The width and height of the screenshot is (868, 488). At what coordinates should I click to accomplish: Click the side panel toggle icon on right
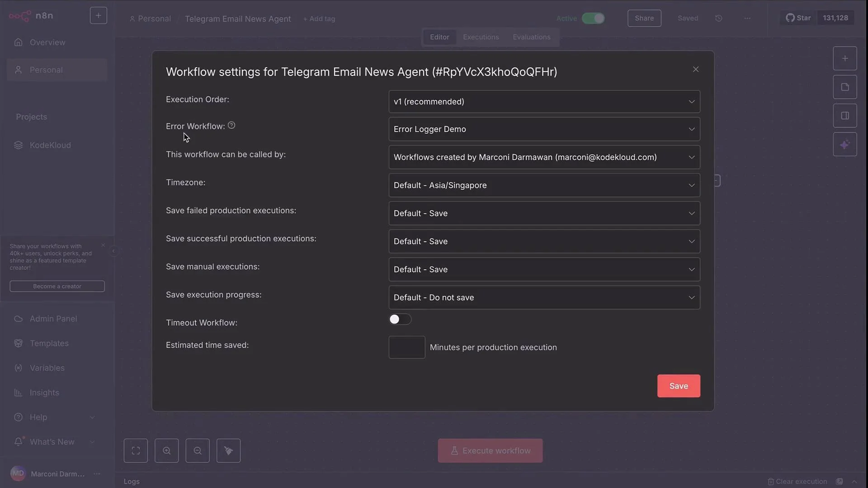pyautogui.click(x=845, y=116)
